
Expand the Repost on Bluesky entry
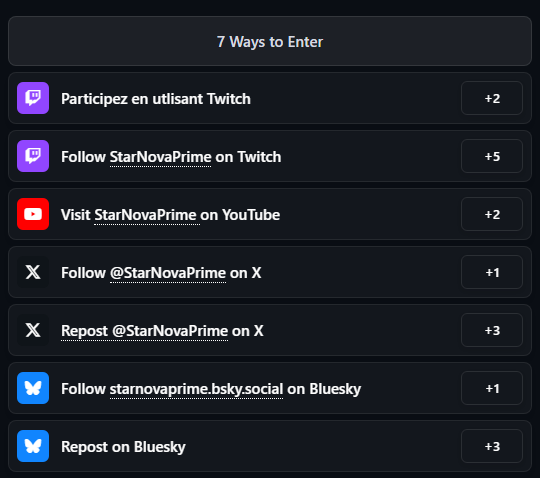coord(270,446)
